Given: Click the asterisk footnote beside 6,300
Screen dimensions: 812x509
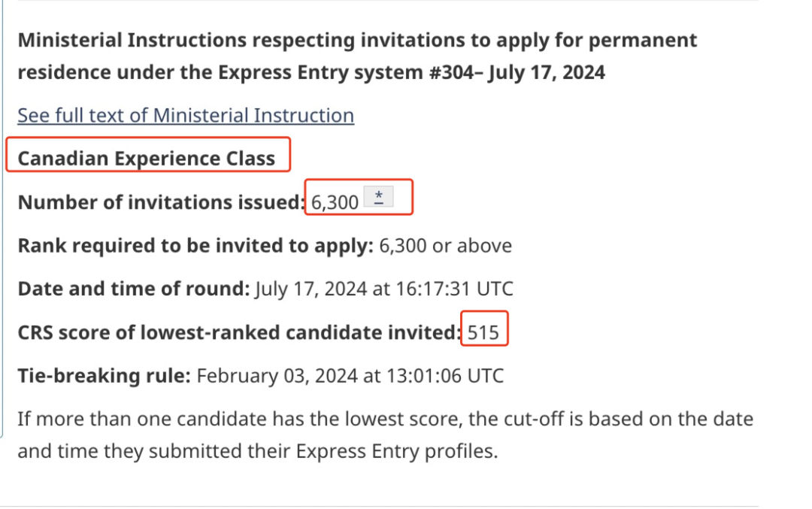Looking at the screenshot, I should click(x=379, y=198).
